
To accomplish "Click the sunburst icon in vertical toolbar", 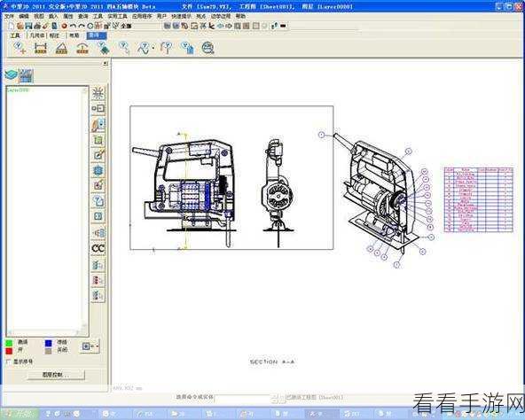I will [98, 93].
